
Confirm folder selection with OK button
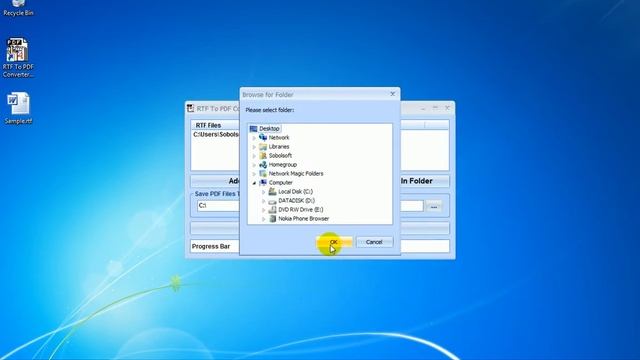334,242
